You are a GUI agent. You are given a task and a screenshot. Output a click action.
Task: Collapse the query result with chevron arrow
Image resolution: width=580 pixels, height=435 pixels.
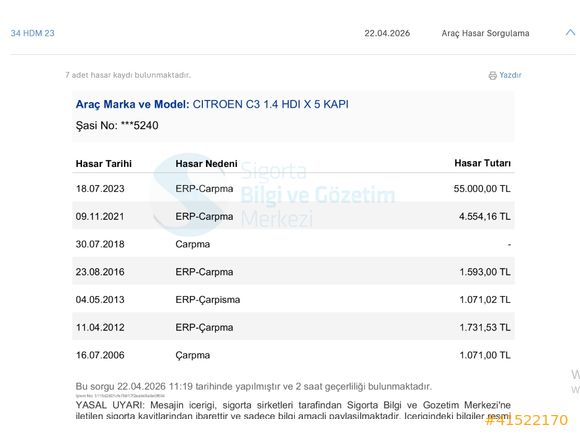click(x=570, y=33)
